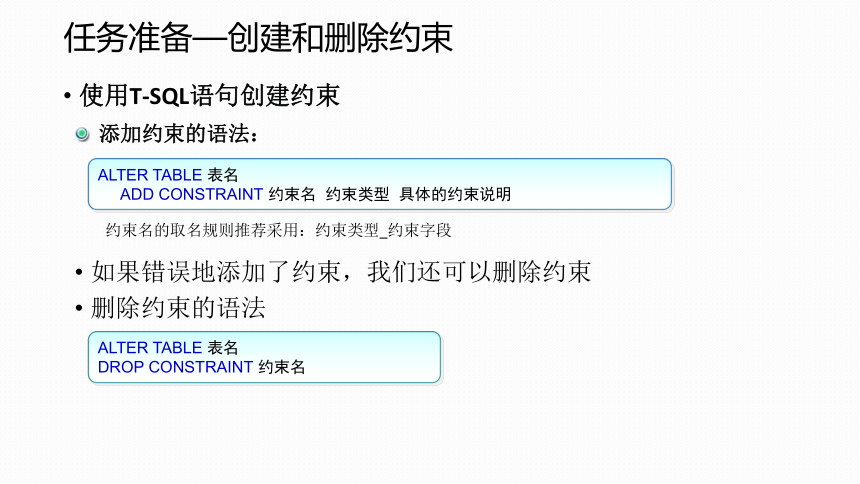The height and width of the screenshot is (484, 860).
Task: Click the bullet dot before 使用T-SQL
Action: tap(67, 97)
